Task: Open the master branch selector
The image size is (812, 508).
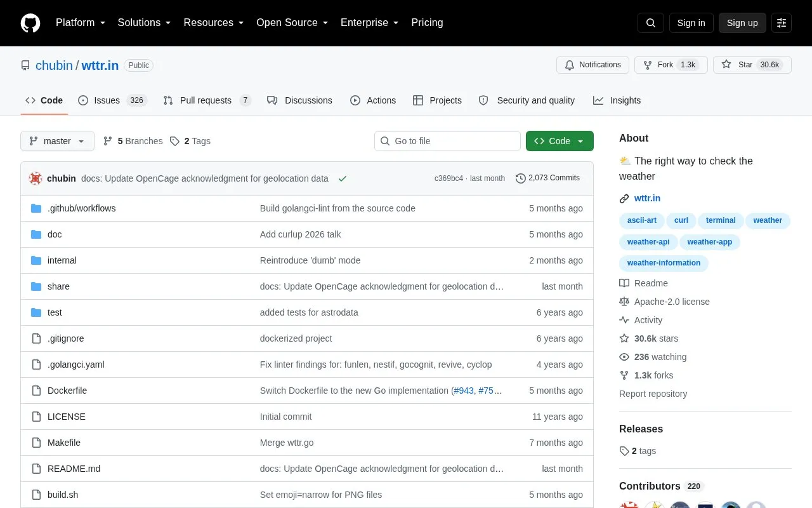Action: pos(57,141)
